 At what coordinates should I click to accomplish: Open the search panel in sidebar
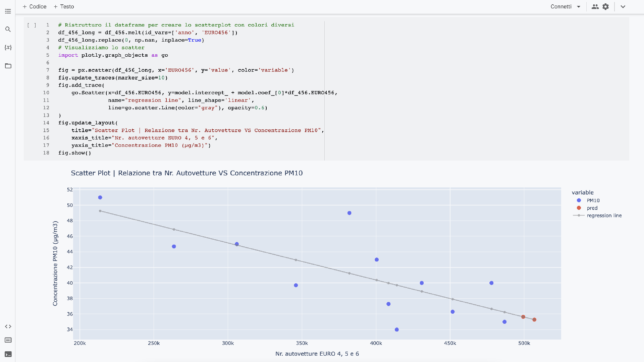[8, 29]
